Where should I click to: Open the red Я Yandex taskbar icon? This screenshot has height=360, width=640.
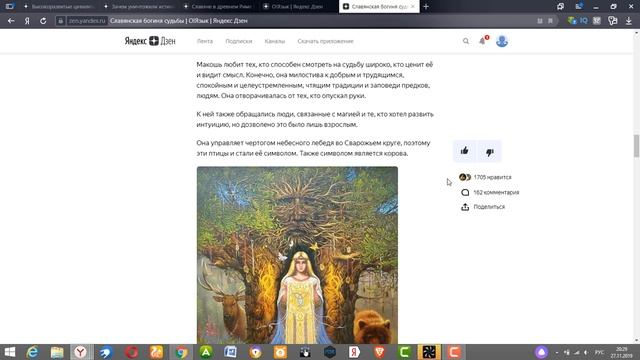[354, 352]
